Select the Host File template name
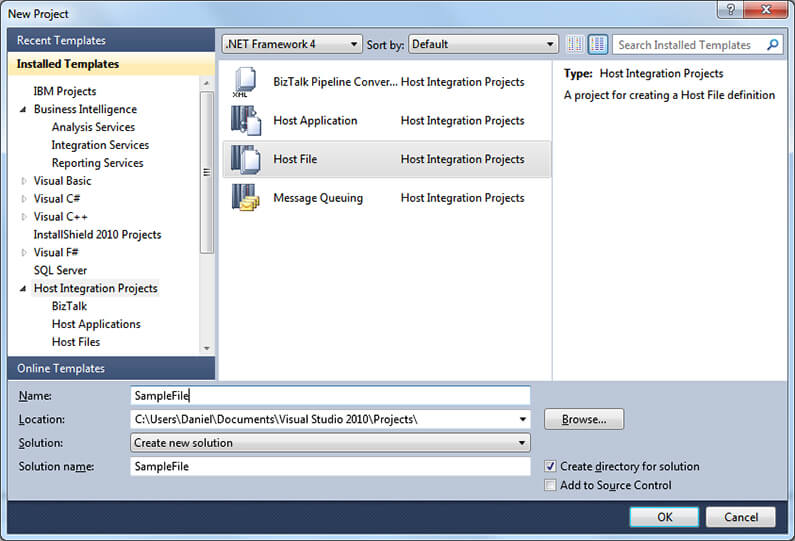Screen dimensions: 795x541 click(x=295, y=159)
